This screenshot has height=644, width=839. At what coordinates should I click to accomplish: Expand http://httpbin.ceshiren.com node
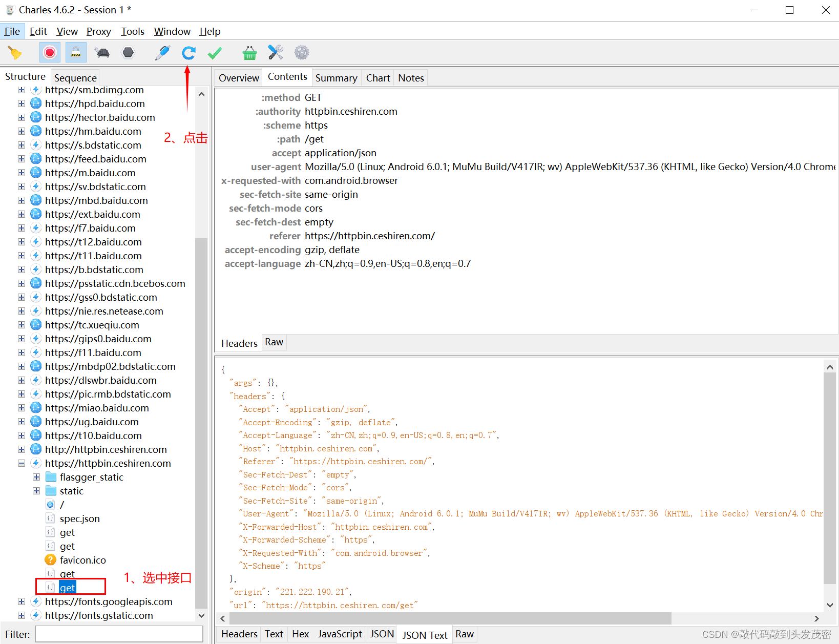pyautogui.click(x=22, y=449)
